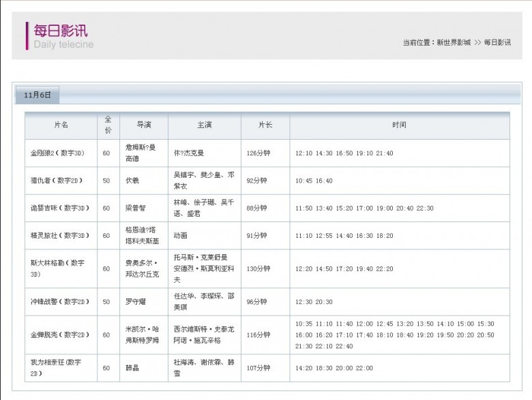Screen dimensions: 532x400
Task: Click the 导演 column header
Action: click(x=143, y=125)
